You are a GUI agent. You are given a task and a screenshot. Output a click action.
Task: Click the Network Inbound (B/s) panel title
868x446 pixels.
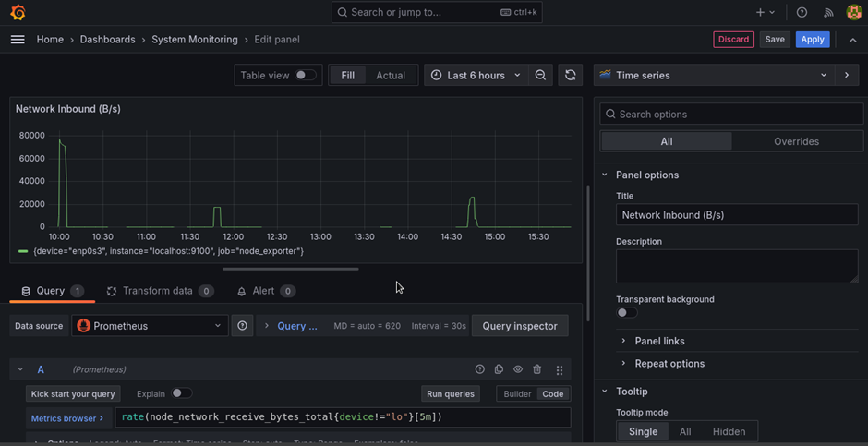68,109
